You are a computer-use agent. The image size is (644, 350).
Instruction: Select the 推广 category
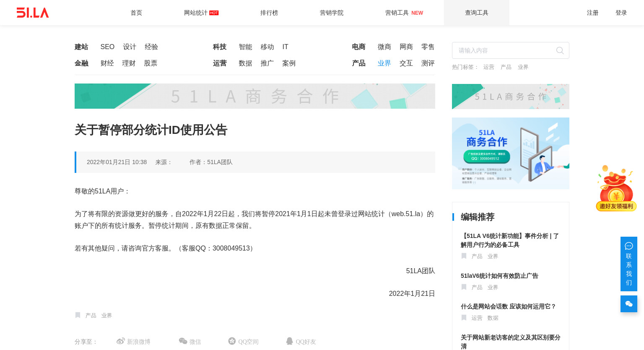tap(267, 63)
